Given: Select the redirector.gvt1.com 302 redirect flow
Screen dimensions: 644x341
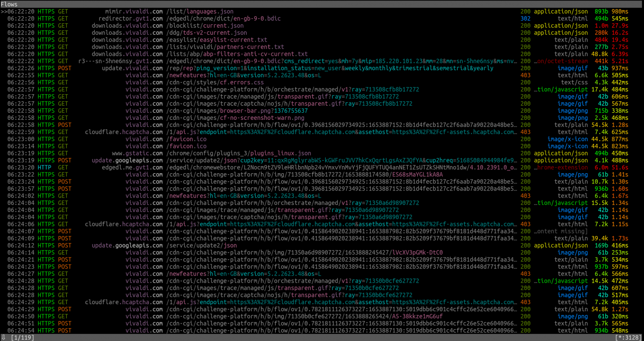Looking at the screenshot, I should tap(322, 19).
